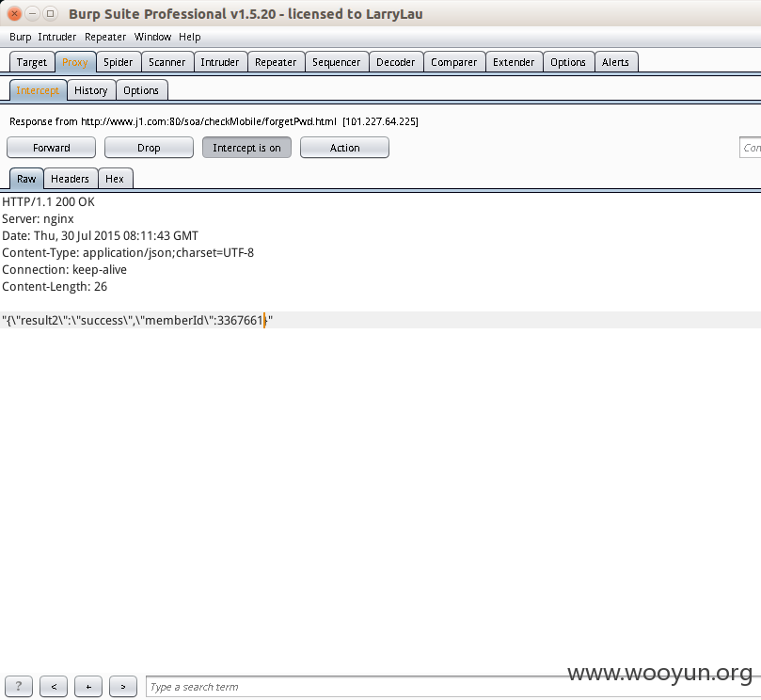Open the Intruder menu in menu bar
This screenshot has height=700, width=761.
(x=56, y=37)
